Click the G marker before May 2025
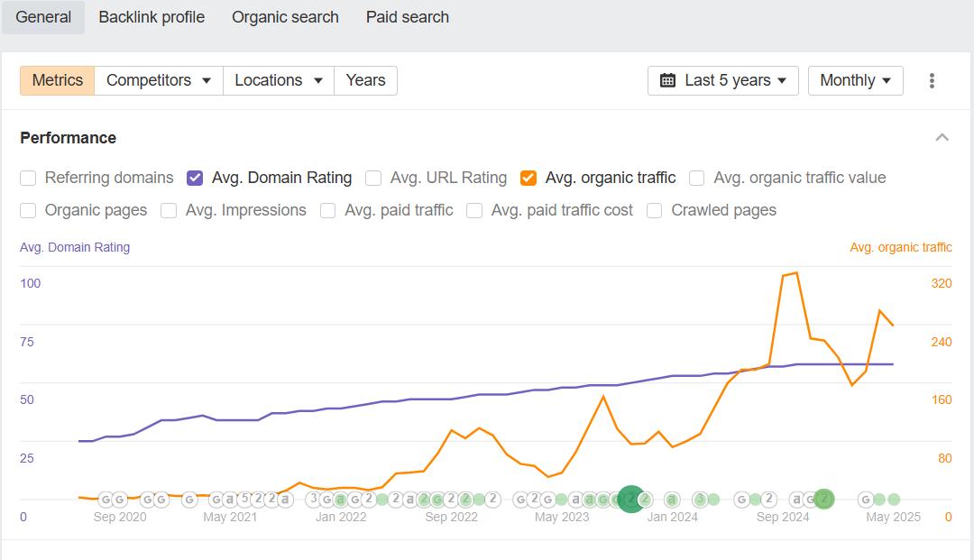 866,499
